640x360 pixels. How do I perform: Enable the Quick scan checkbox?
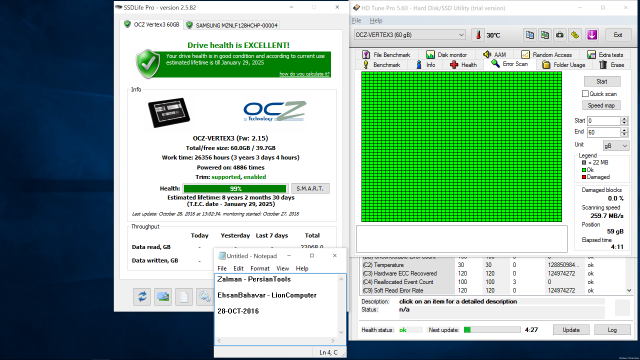click(x=585, y=94)
